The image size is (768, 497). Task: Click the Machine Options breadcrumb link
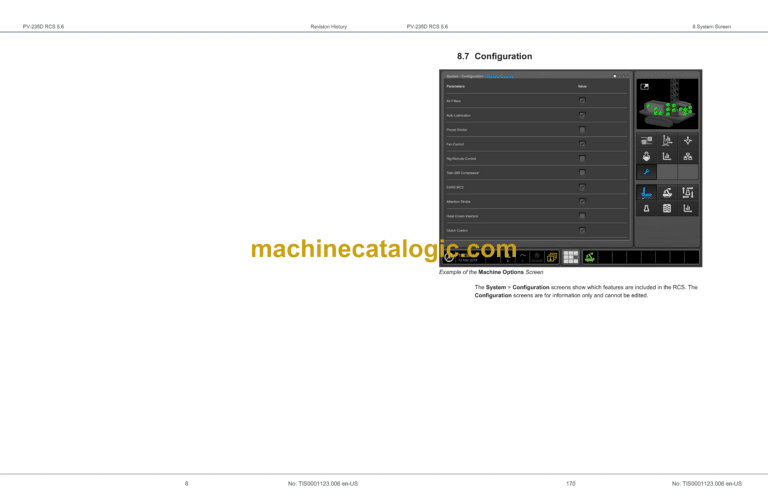pos(500,76)
